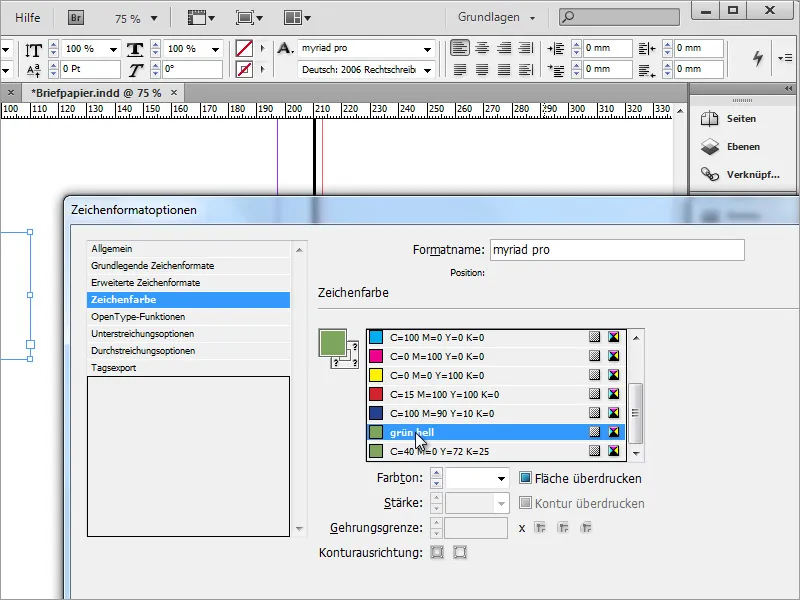Click the last bottom-row alignment icon

coord(526,69)
